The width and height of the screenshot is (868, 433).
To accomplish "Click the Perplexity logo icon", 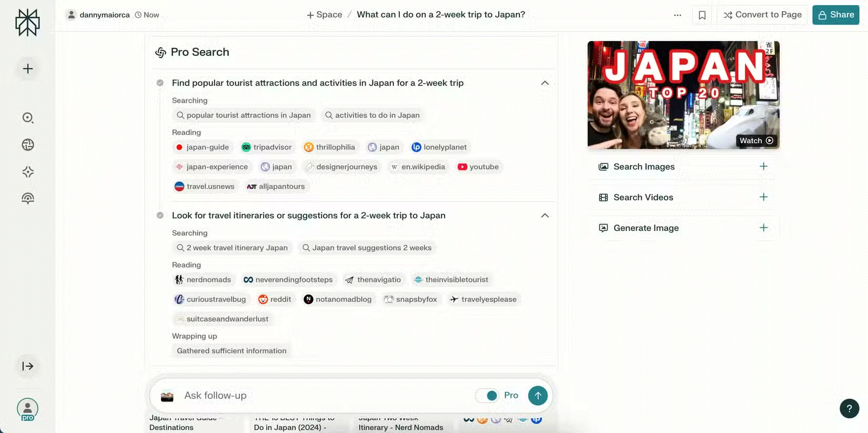I will (27, 23).
